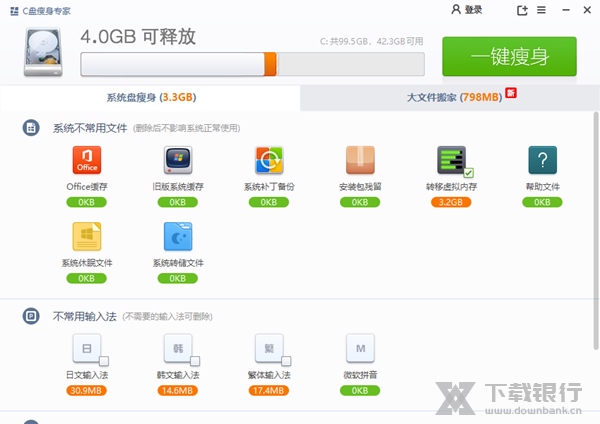Open the hamburger main menu
The image size is (600, 424).
tap(541, 10)
